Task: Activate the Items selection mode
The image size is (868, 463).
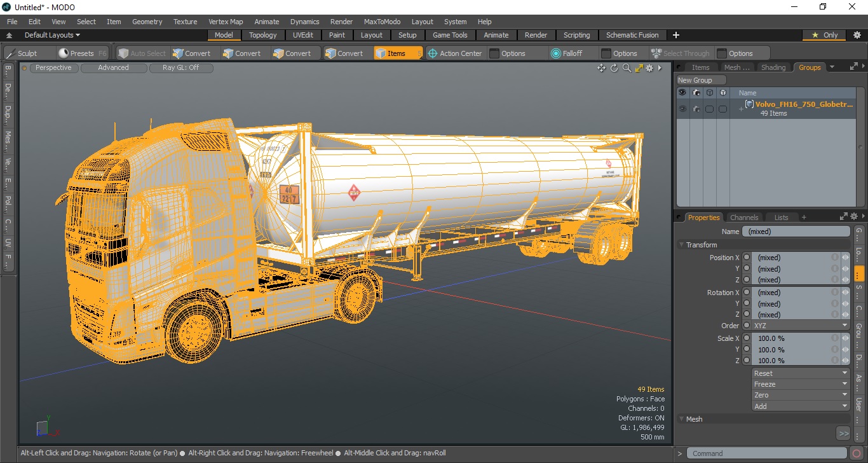Action: point(398,53)
